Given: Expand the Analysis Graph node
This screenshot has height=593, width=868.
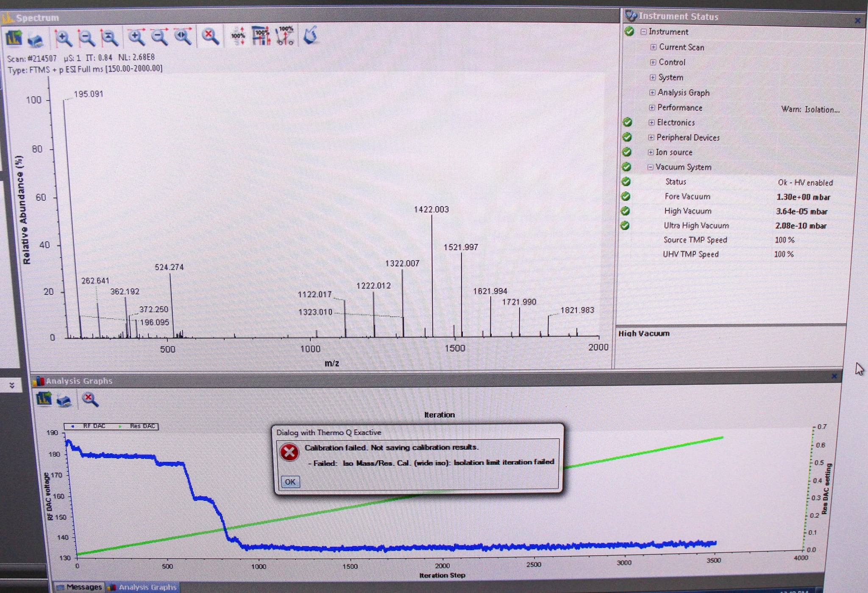Looking at the screenshot, I should pyautogui.click(x=652, y=92).
